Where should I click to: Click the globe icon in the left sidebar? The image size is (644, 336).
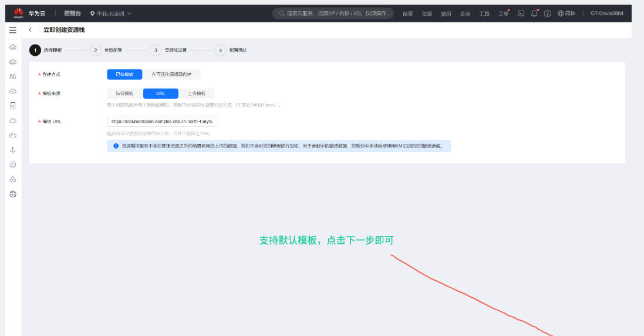point(13,194)
